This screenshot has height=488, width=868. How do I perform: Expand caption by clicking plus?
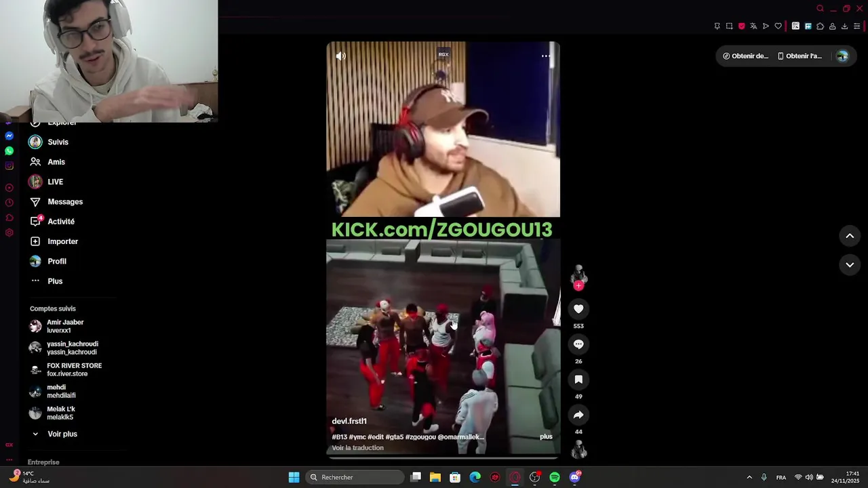point(546,437)
